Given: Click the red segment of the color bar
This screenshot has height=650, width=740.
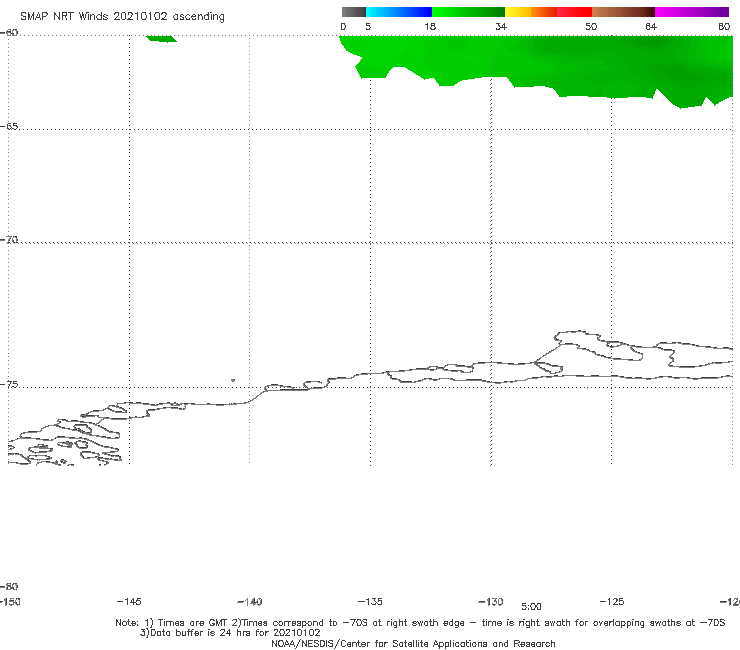Looking at the screenshot, I should point(574,12).
